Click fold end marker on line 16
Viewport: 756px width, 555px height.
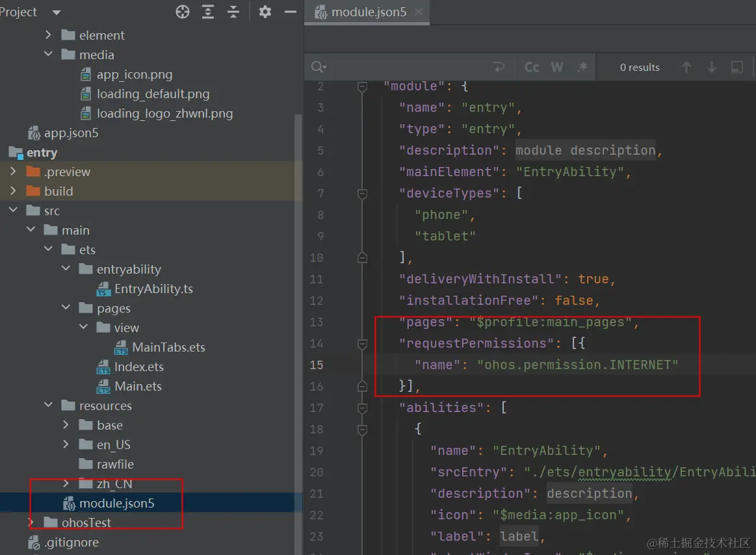[362, 386]
